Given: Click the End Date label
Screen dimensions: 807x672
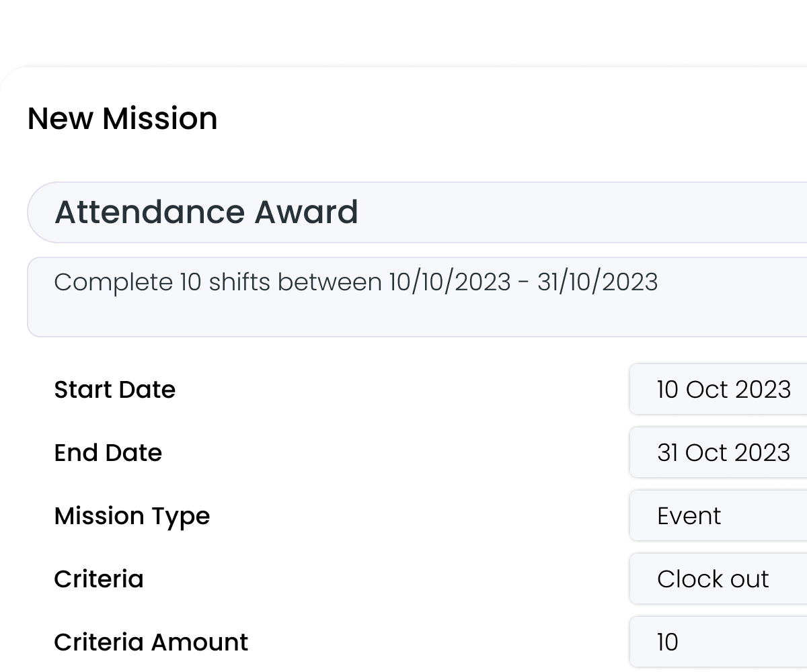Looking at the screenshot, I should pyautogui.click(x=108, y=453).
